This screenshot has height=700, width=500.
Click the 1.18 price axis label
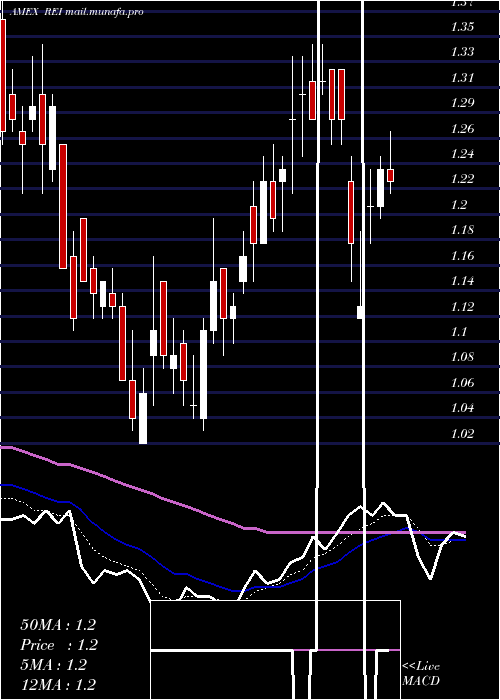tap(462, 230)
